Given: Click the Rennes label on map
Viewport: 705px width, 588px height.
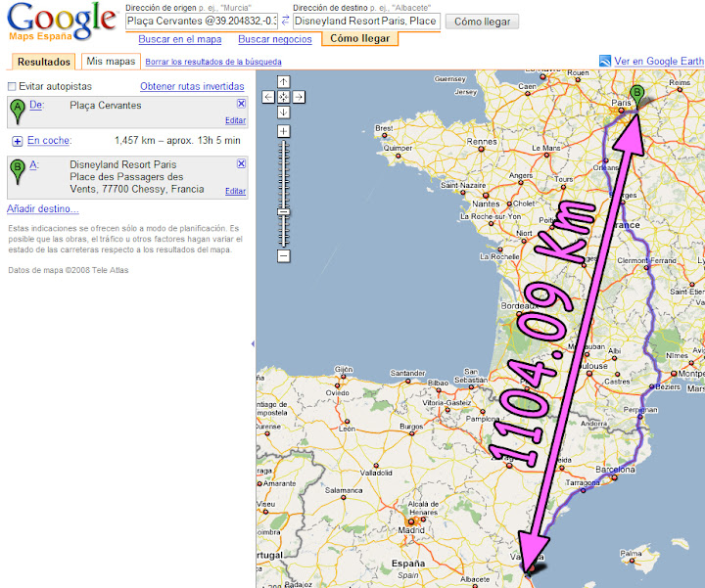Looking at the screenshot, I should pyautogui.click(x=482, y=142).
